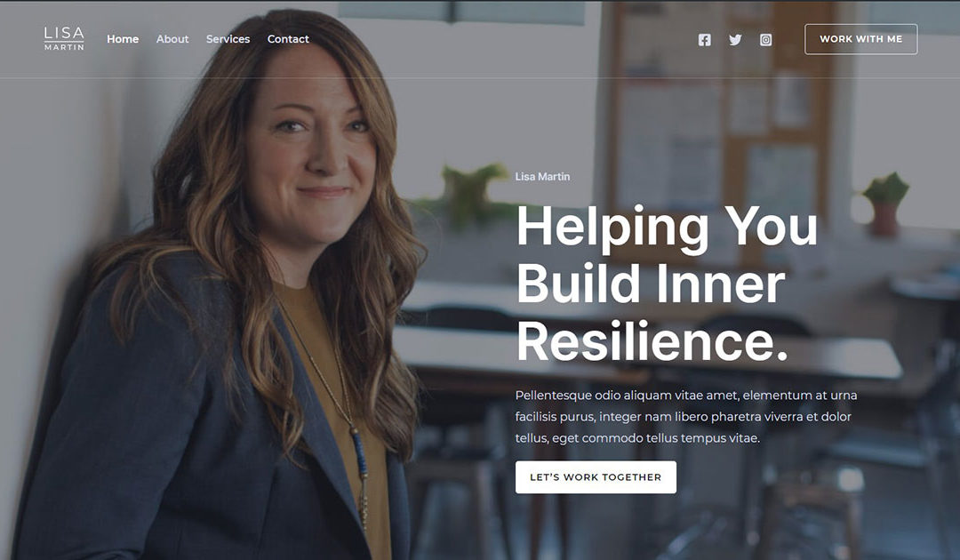
Task: Select Services in the navigation
Action: [228, 38]
